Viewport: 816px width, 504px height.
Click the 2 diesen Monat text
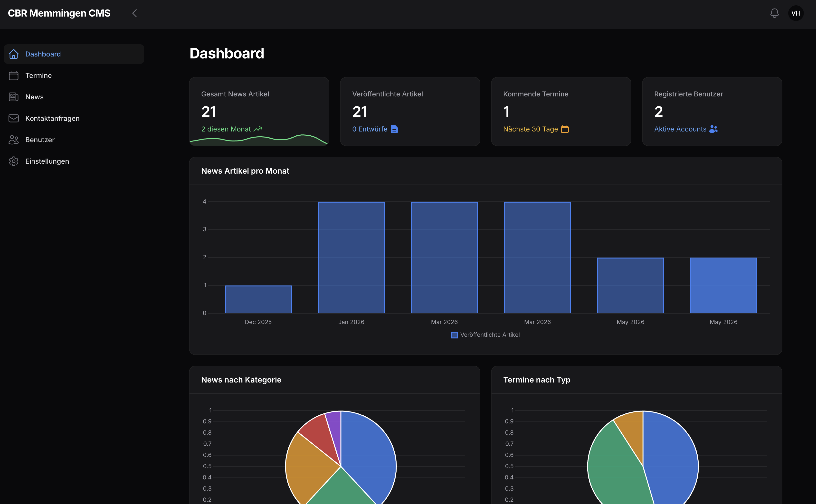pyautogui.click(x=226, y=129)
